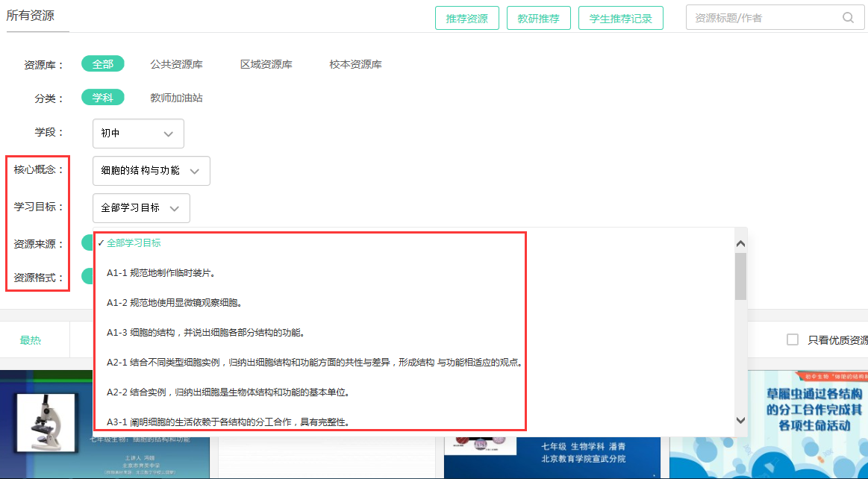Expand the 核心概念 dropdown
This screenshot has height=479, width=868.
(151, 171)
